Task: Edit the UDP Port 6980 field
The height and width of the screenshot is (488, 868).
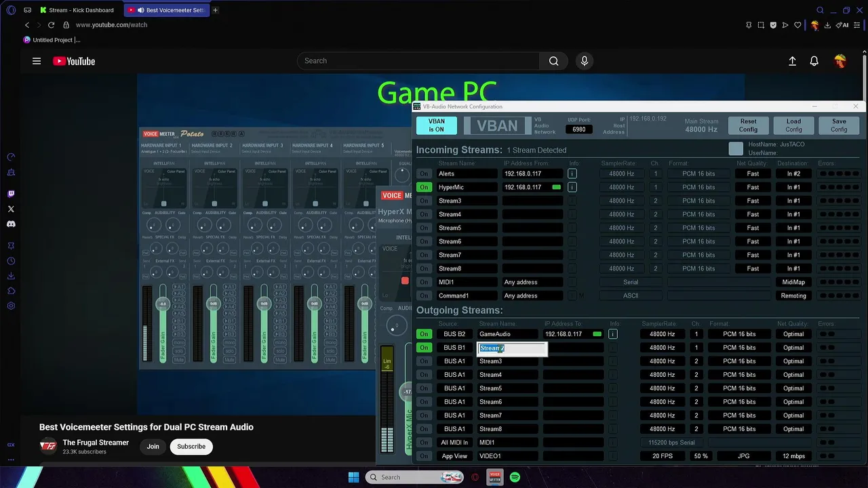Action: tap(579, 129)
